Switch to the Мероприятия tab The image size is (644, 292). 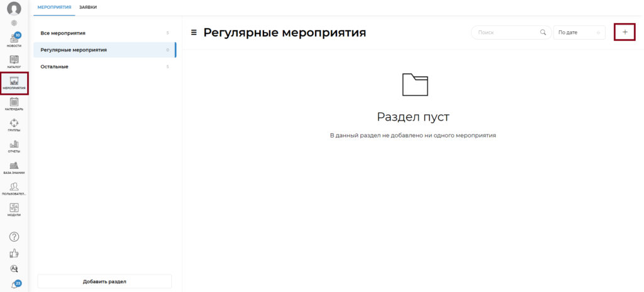[54, 8]
